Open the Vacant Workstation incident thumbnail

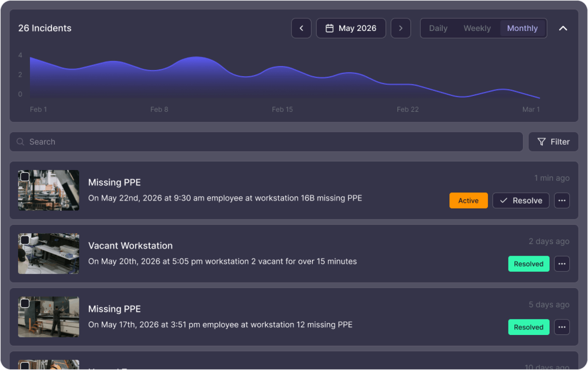pyautogui.click(x=49, y=254)
